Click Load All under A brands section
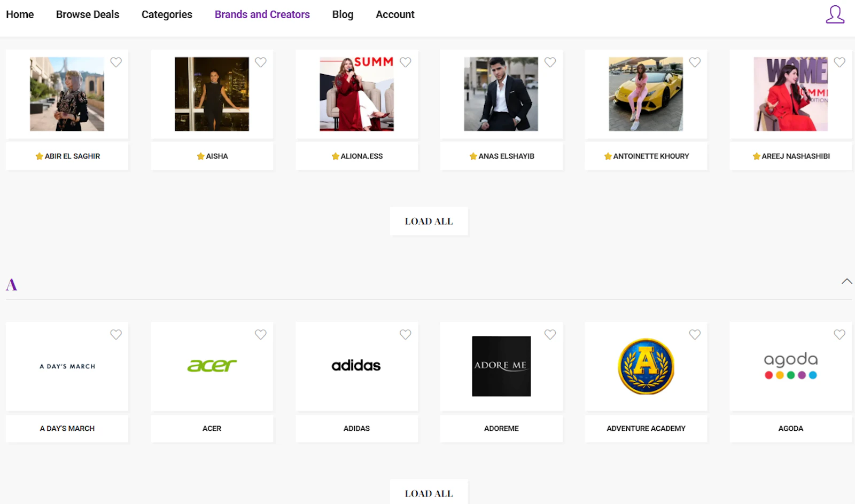This screenshot has width=855, height=504. coord(429,492)
